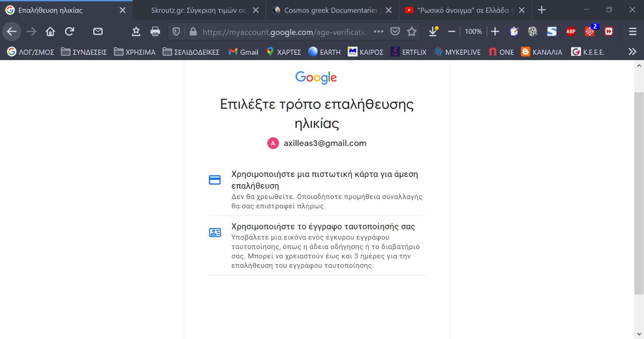Minimize the browser window

(586, 10)
